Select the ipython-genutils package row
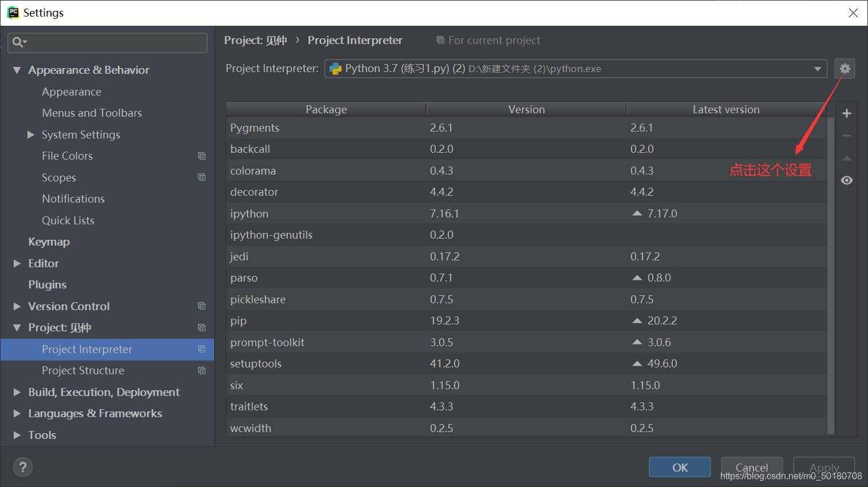868x487 pixels. click(x=527, y=235)
